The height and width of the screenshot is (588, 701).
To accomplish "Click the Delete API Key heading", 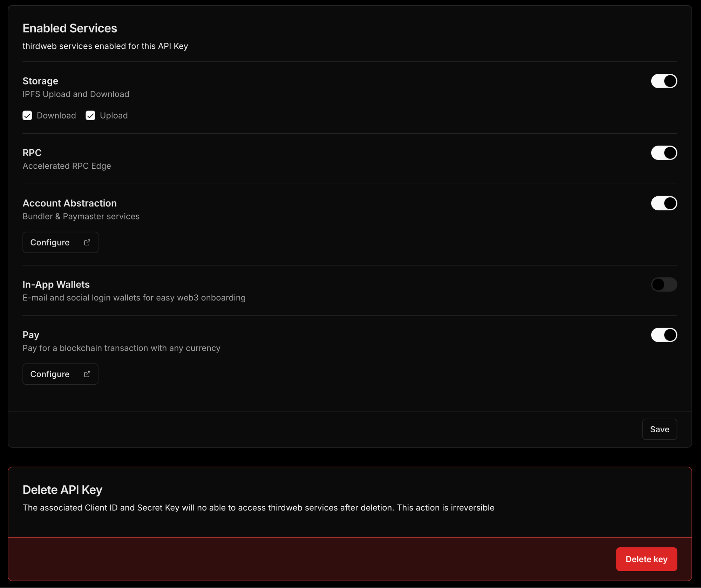I will click(x=62, y=490).
